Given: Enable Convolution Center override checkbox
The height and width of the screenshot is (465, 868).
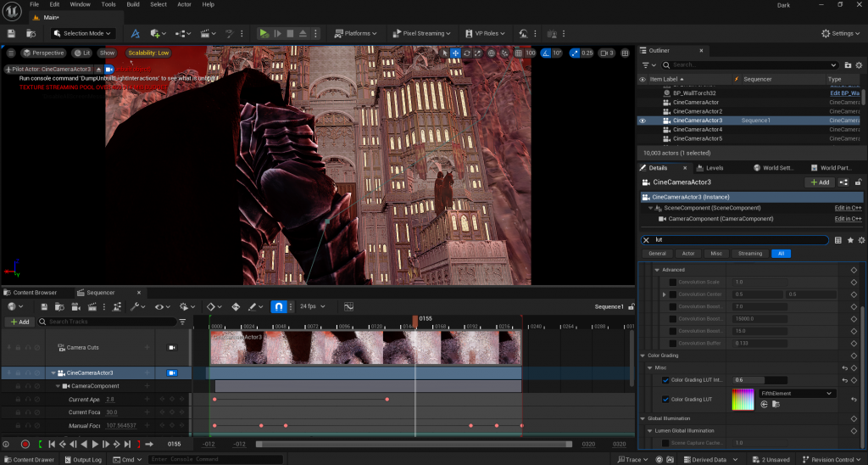Looking at the screenshot, I should pos(672,294).
